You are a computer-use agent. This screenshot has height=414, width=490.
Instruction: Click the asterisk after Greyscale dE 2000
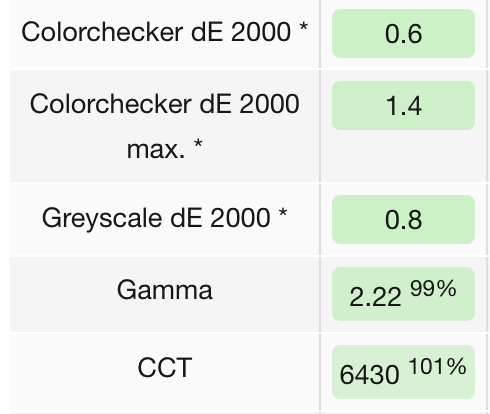pos(283,212)
